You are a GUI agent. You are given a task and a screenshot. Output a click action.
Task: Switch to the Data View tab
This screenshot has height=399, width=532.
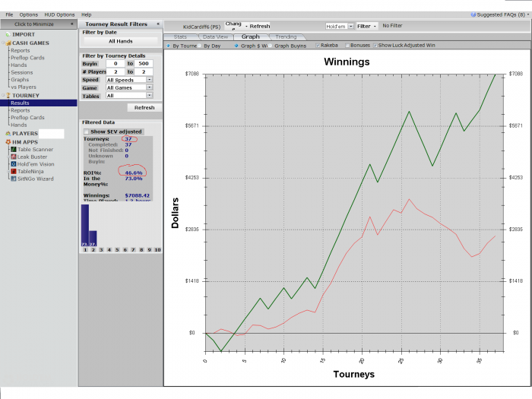coord(215,37)
